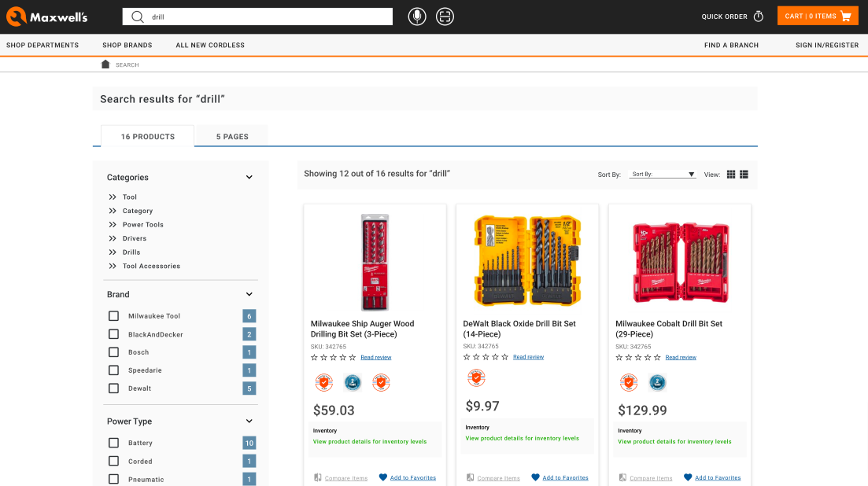Open Shop Brands menu

point(127,46)
